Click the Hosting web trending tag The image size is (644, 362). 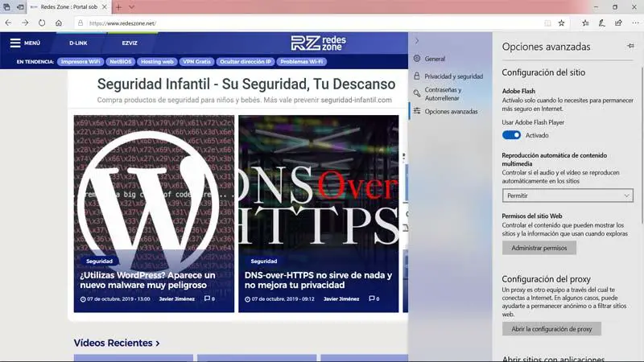[x=157, y=62]
